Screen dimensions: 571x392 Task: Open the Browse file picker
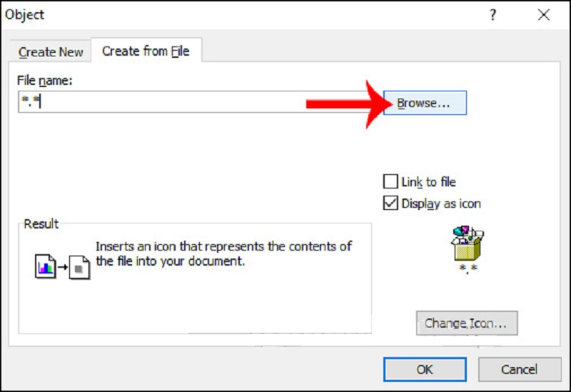tap(425, 103)
